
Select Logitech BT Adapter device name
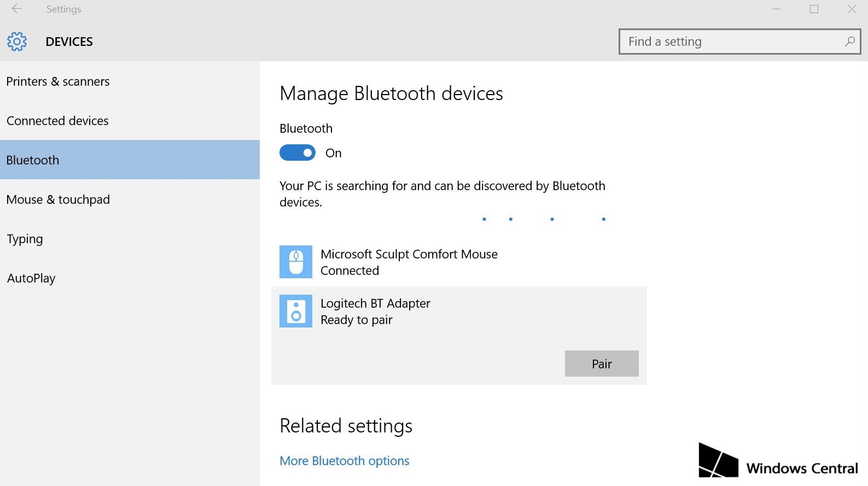coord(375,303)
